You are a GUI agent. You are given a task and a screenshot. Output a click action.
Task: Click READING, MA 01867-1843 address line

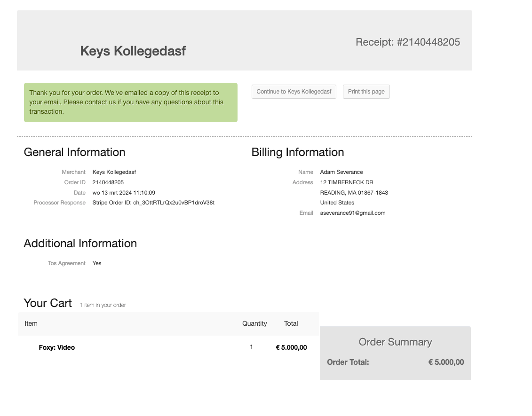click(x=354, y=193)
